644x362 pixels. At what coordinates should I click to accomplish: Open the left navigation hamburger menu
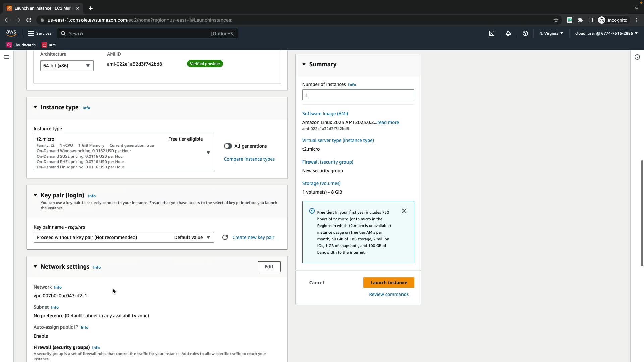point(6,57)
